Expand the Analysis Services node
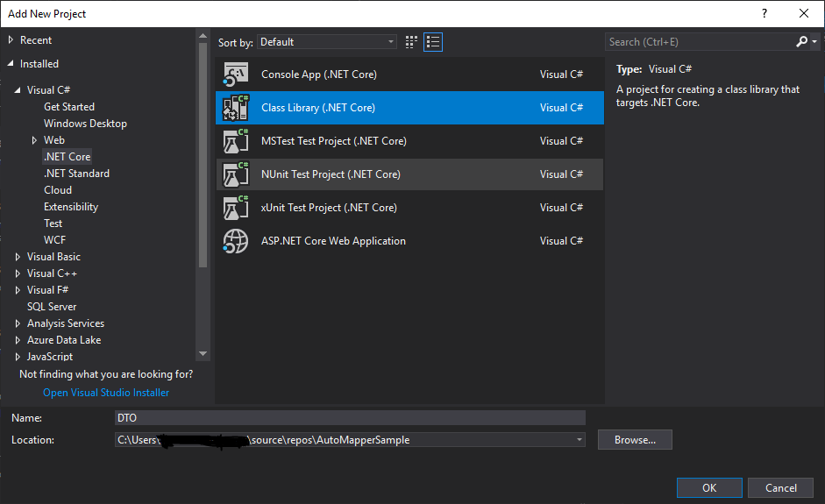This screenshot has height=504, width=825. tap(18, 323)
